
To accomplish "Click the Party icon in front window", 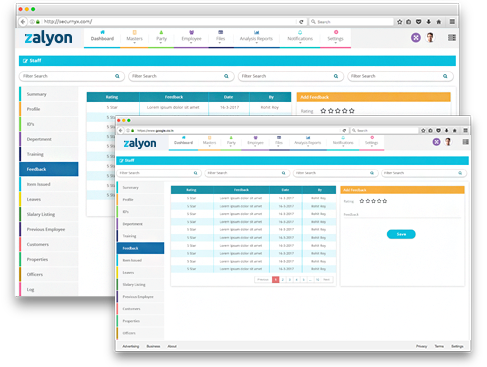I will coord(231,137).
